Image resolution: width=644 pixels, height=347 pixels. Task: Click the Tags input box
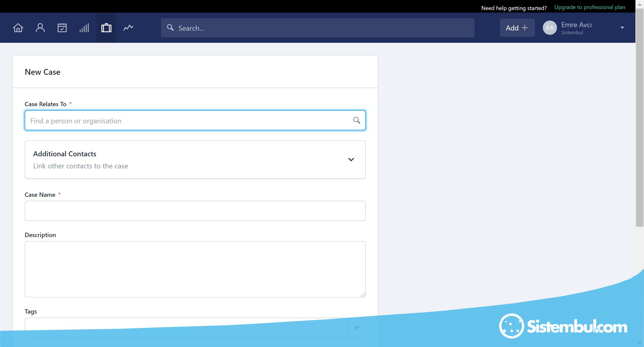click(x=186, y=328)
